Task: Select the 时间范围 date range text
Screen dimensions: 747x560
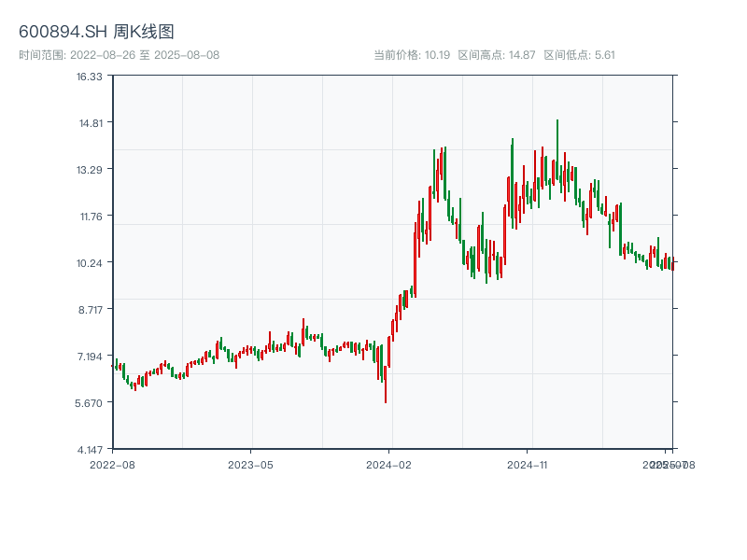Action: click(119, 55)
